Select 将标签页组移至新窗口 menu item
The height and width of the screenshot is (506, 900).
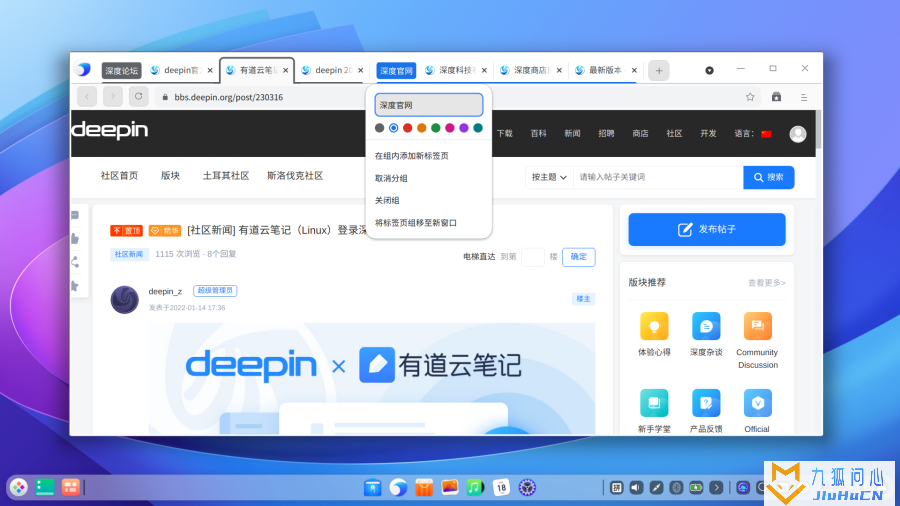[429, 223]
